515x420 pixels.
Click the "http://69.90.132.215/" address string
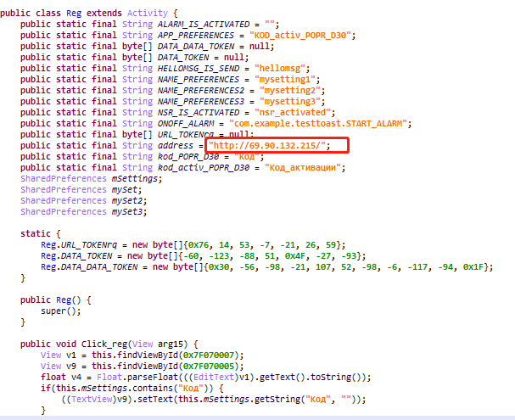click(x=267, y=145)
